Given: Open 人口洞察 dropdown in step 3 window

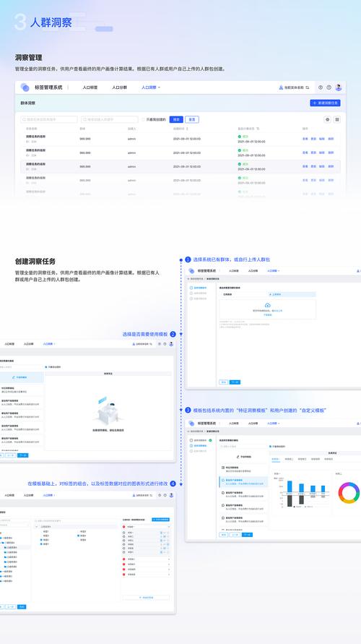Looking at the screenshot, I should (273, 423).
